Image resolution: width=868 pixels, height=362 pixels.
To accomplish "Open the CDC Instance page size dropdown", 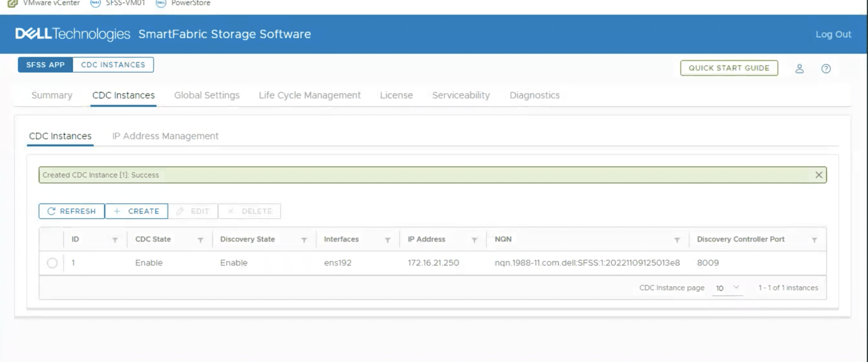I will coord(727,288).
